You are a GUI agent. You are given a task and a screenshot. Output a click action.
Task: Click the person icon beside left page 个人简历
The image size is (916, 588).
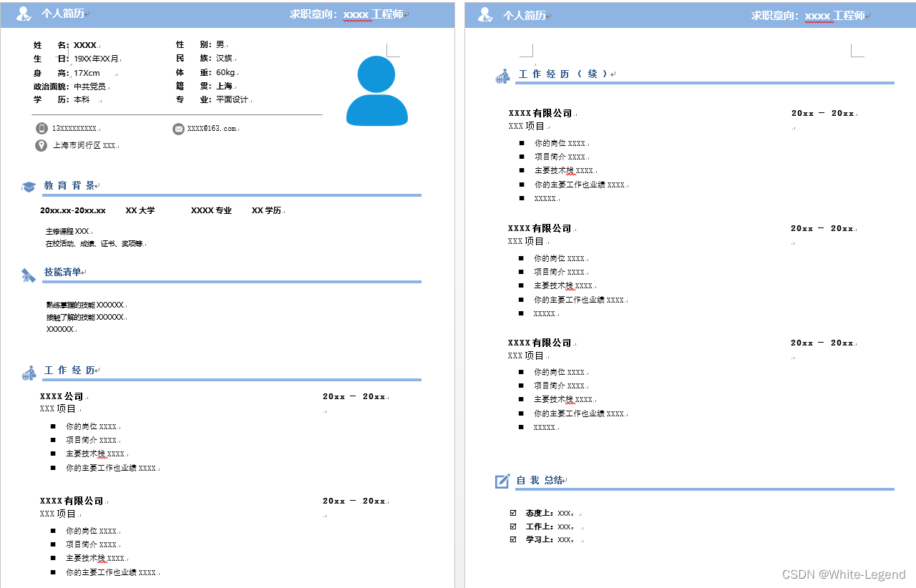click(x=24, y=14)
